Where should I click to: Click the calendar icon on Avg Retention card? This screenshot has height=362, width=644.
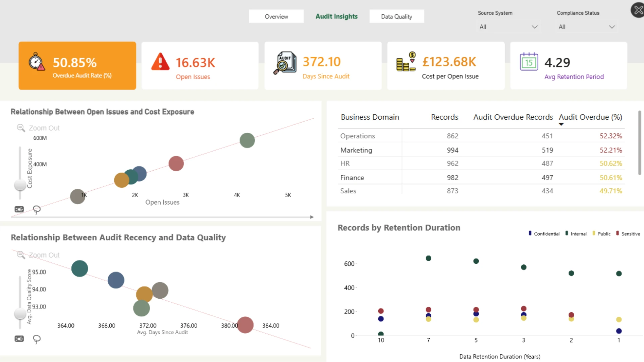pyautogui.click(x=529, y=62)
